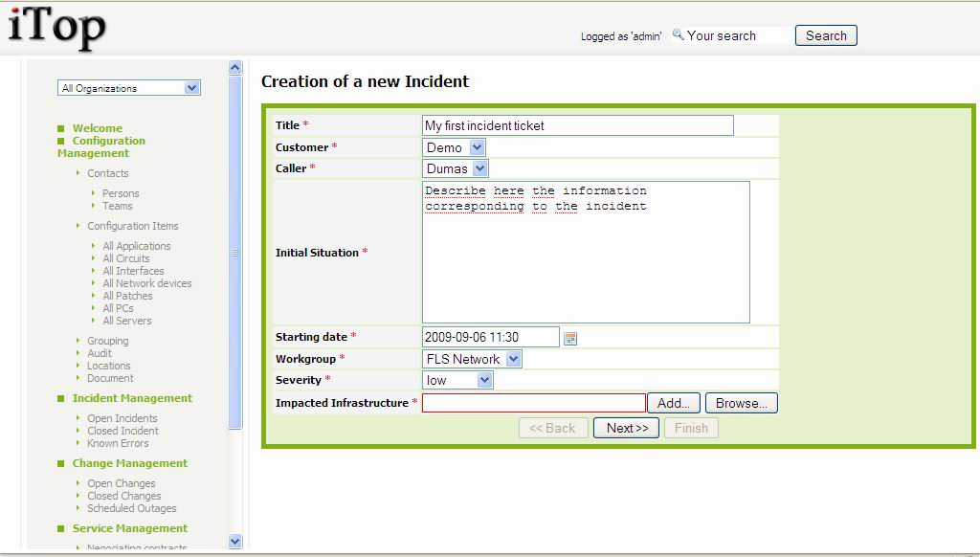The image size is (980, 557).
Task: Open the All Patches link
Action: [x=127, y=296]
